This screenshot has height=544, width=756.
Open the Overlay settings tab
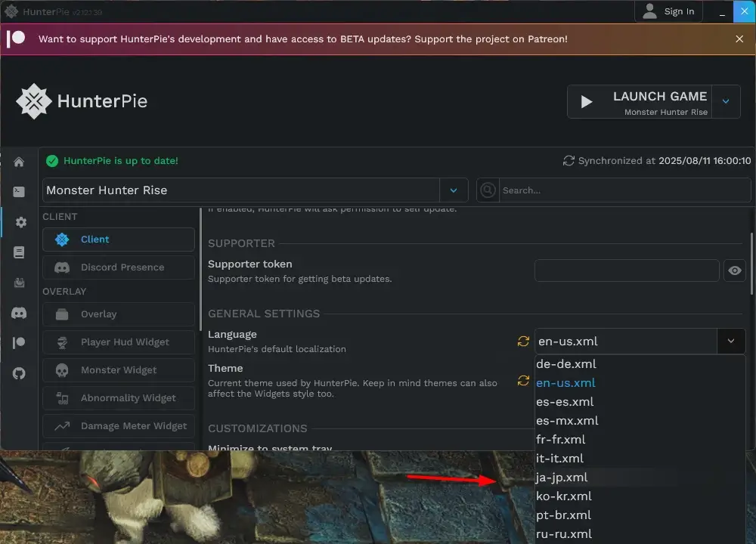(x=119, y=314)
